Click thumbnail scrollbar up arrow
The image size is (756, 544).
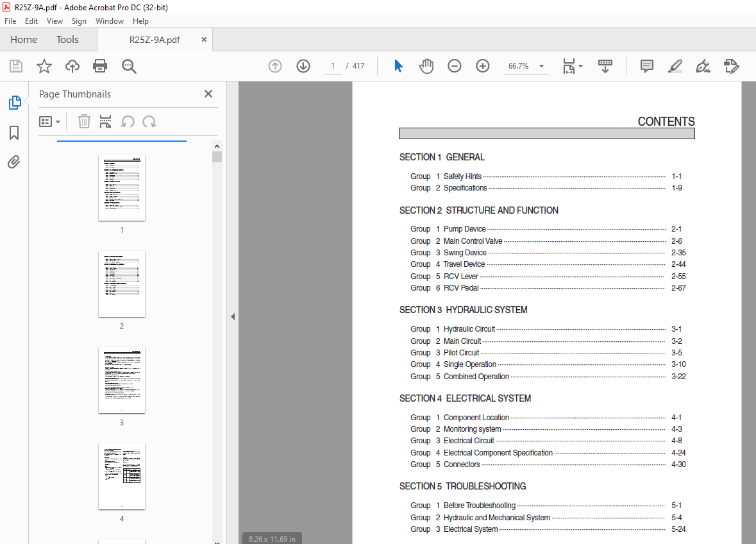[217, 146]
